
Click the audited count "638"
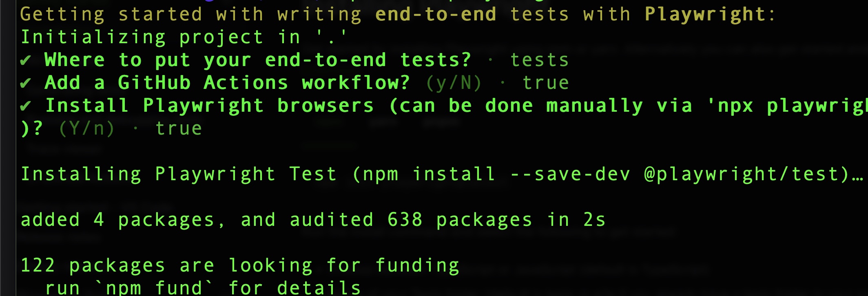point(405,220)
